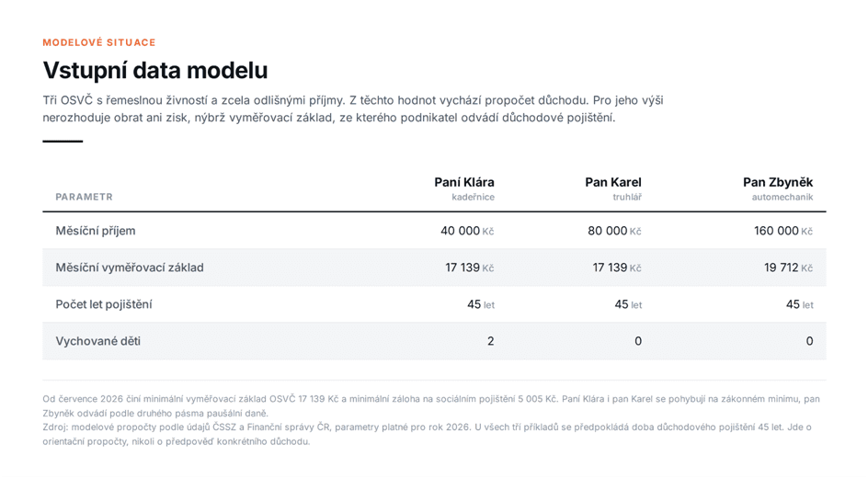Click the 'Vstupní data modelu' heading
Image resolution: width=868 pixels, height=479 pixels.
(155, 70)
